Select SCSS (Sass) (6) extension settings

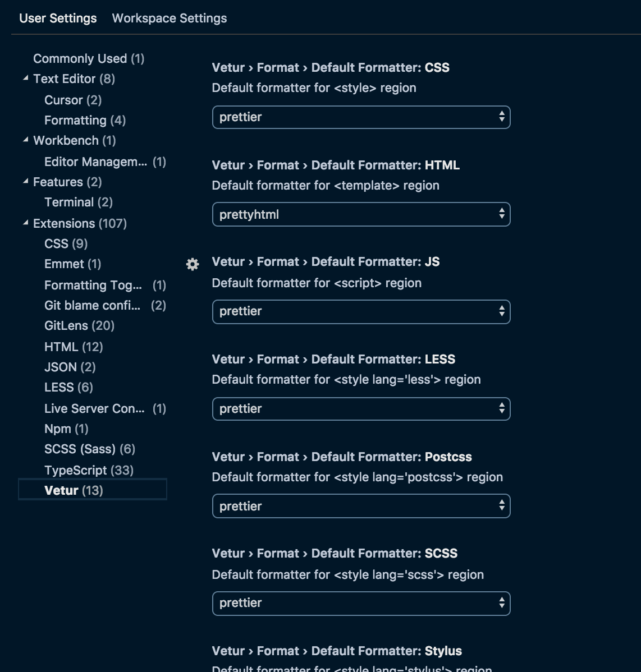pyautogui.click(x=90, y=449)
